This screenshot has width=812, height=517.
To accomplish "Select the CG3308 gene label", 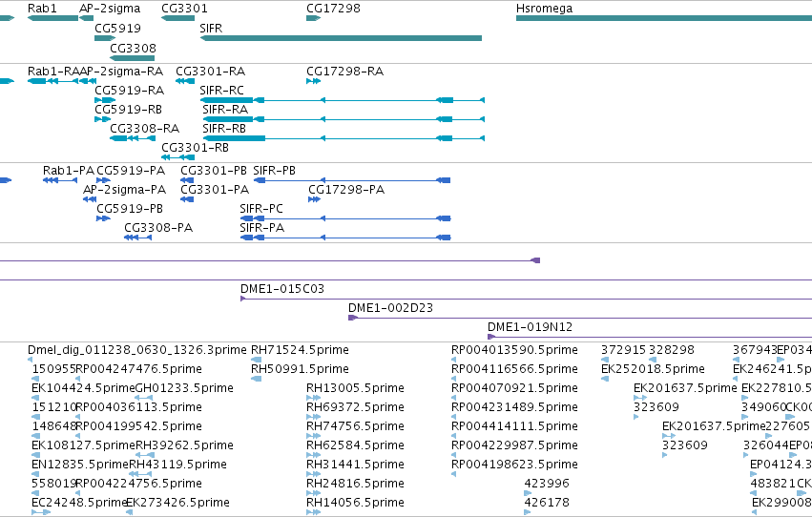I will tap(133, 48).
